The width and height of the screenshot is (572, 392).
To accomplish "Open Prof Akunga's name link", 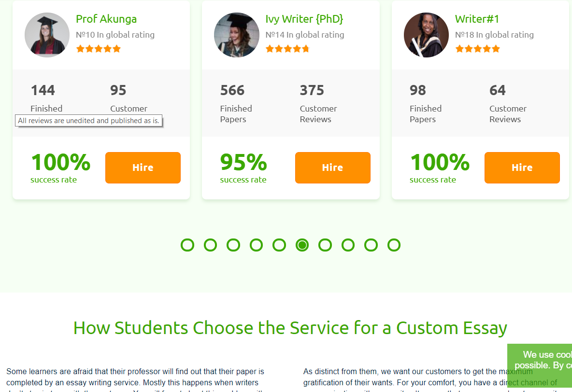I will pos(106,19).
